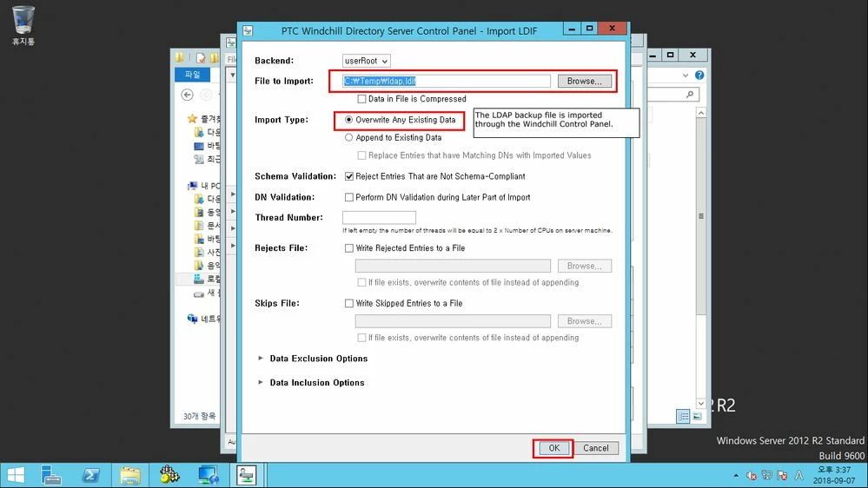Viewport: 868px width, 488px height.
Task: Switch Explorer to details view icon
Action: pyautogui.click(x=683, y=416)
